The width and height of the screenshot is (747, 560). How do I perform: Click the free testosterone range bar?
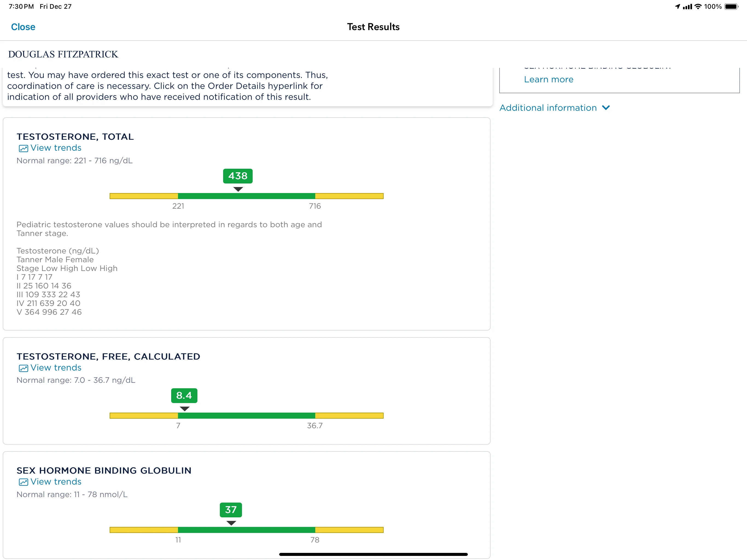point(247,415)
